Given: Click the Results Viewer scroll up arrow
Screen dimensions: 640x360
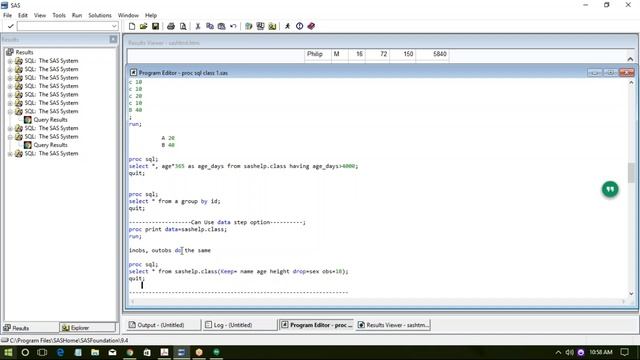Looking at the screenshot, I should click(x=630, y=59).
